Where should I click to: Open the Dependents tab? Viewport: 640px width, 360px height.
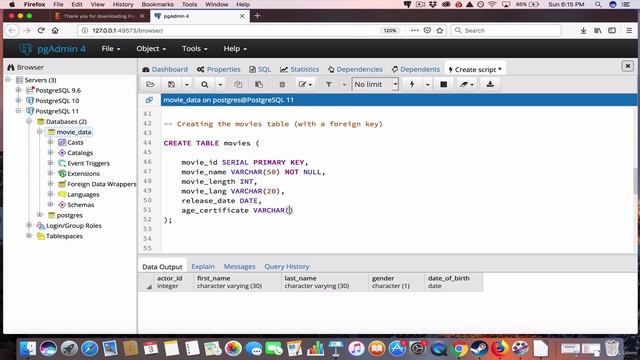point(416,69)
